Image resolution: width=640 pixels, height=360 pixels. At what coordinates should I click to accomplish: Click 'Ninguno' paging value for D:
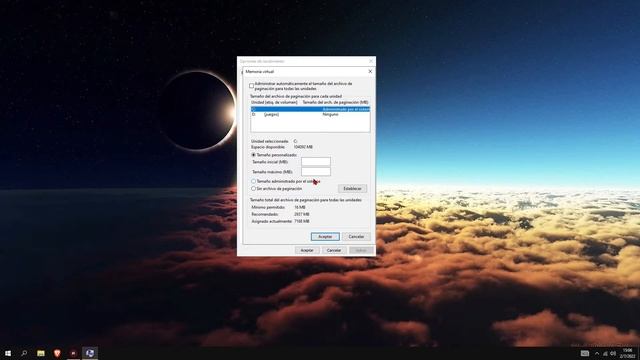[x=330, y=115]
